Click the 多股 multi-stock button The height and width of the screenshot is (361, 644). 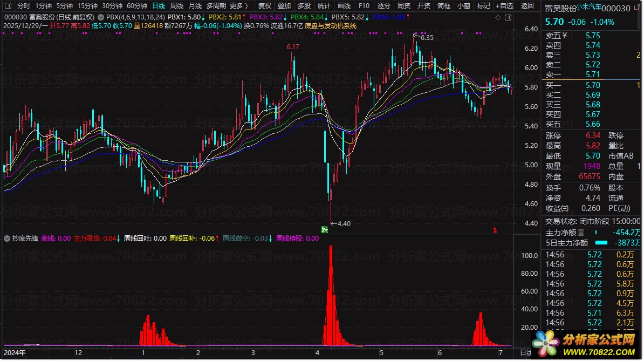304,6
